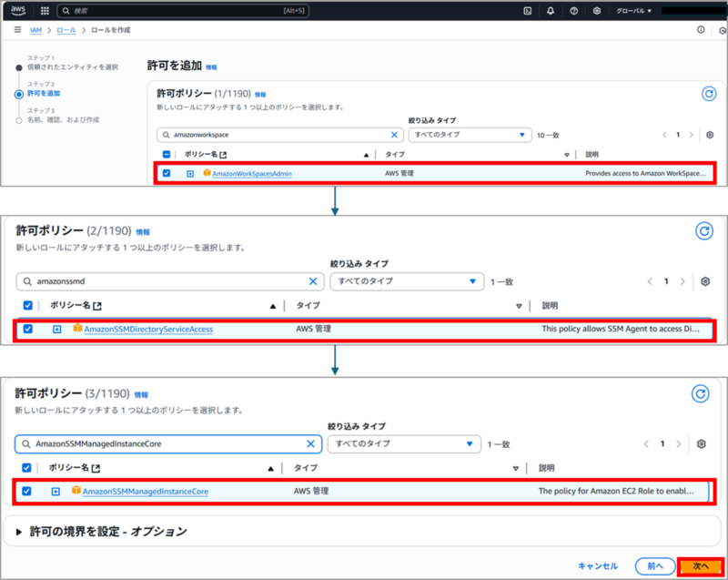Toggle header select-all checkbox in (3/1190) panel
The height and width of the screenshot is (580, 728).
[26, 468]
